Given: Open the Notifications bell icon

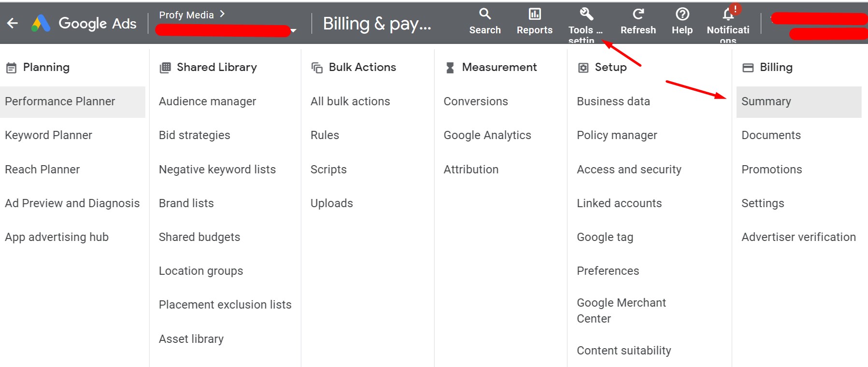Looking at the screenshot, I should point(728,14).
